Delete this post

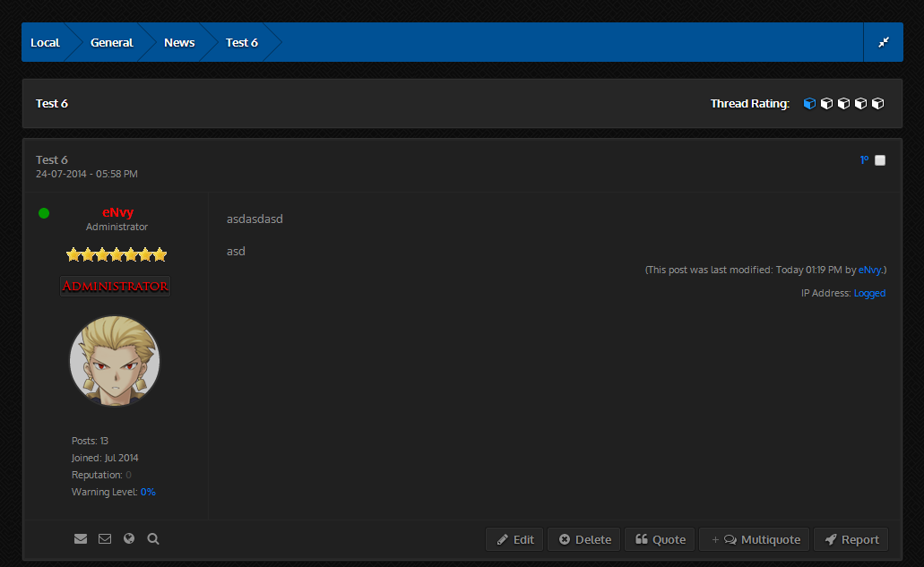(x=584, y=539)
